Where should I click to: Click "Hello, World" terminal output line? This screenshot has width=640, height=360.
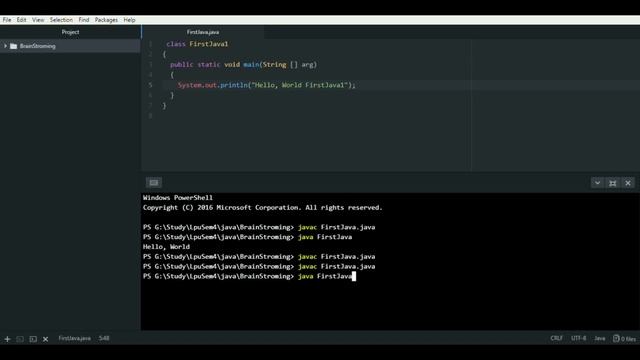click(x=166, y=247)
